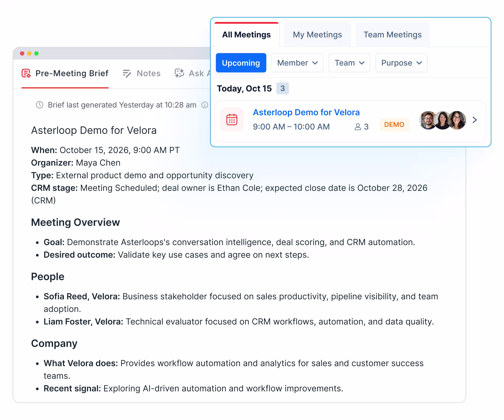The image size is (504, 420).
Task: Click the Ask AI sparkle chat icon
Action: (x=179, y=73)
